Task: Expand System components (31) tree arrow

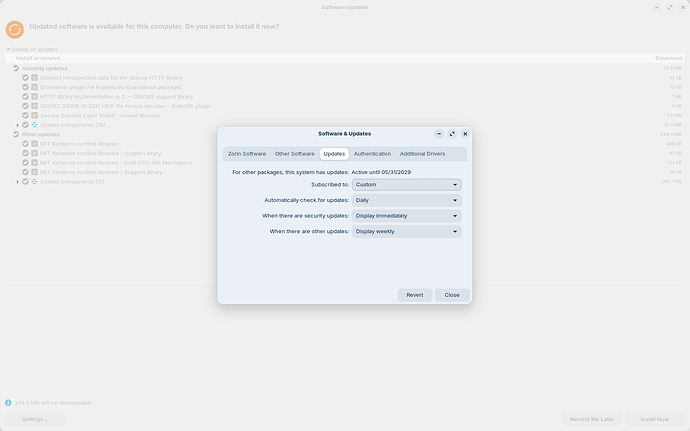Action: [x=18, y=181]
